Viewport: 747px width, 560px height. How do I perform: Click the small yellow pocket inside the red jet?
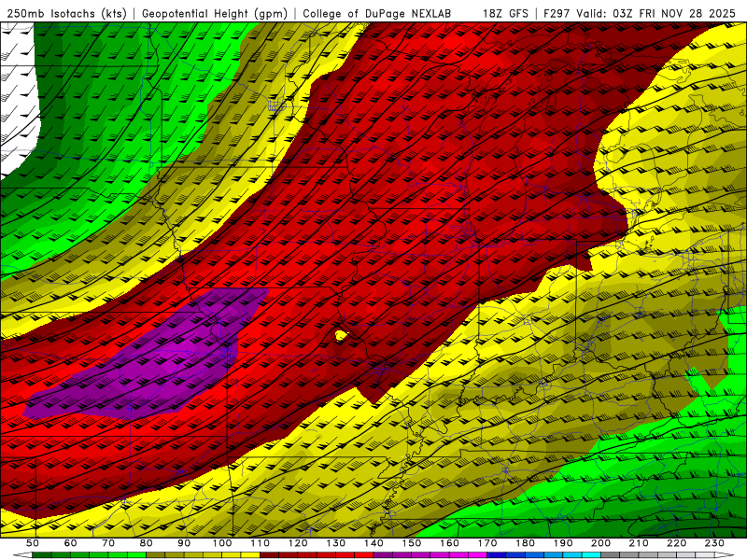(341, 336)
